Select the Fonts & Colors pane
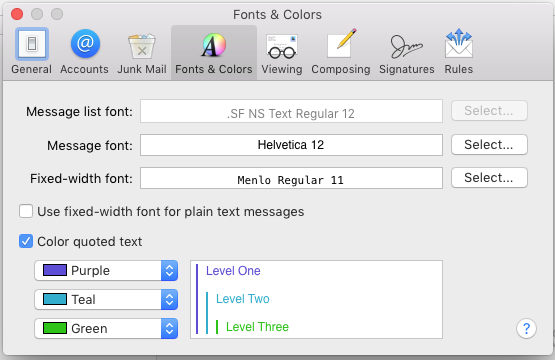This screenshot has height=360, width=555. coord(214,52)
